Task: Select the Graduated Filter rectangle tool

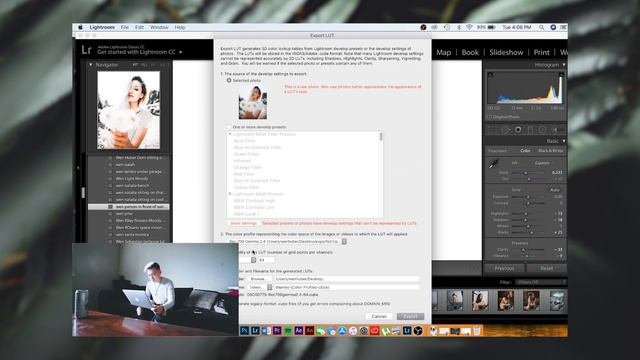Action: pyautogui.click(x=530, y=130)
